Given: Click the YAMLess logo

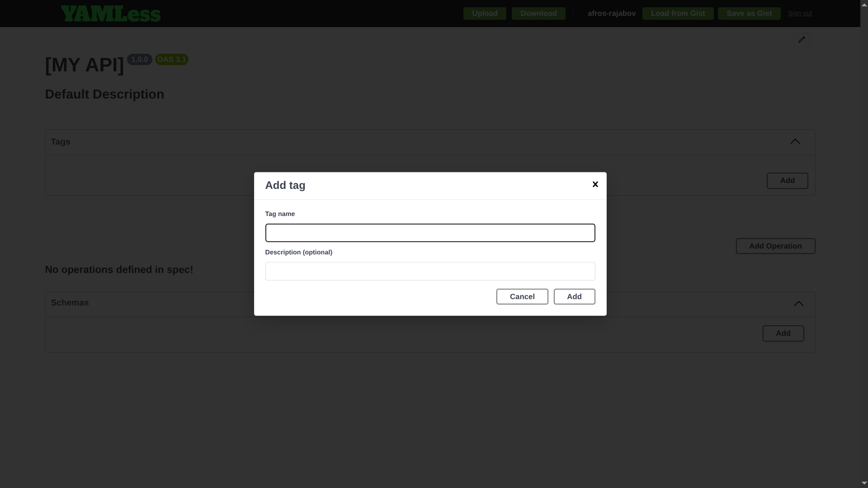Looking at the screenshot, I should coord(111,14).
